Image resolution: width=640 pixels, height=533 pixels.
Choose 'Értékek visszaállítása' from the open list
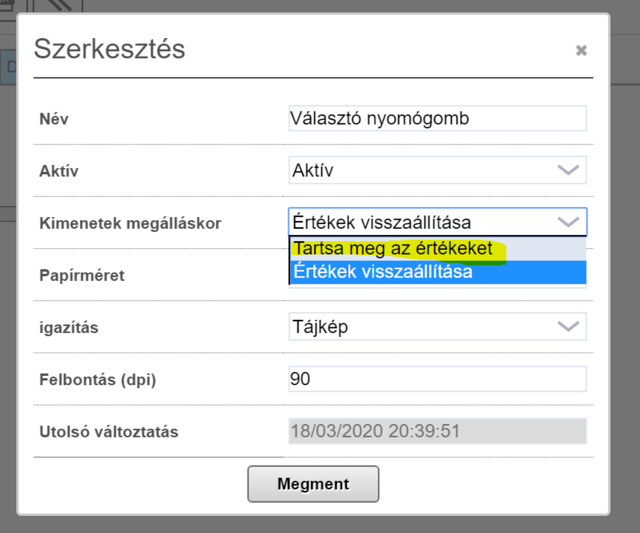point(382,272)
